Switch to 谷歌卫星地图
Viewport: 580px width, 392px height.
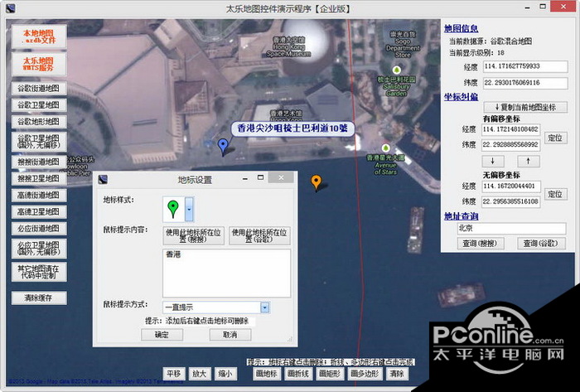click(x=39, y=105)
